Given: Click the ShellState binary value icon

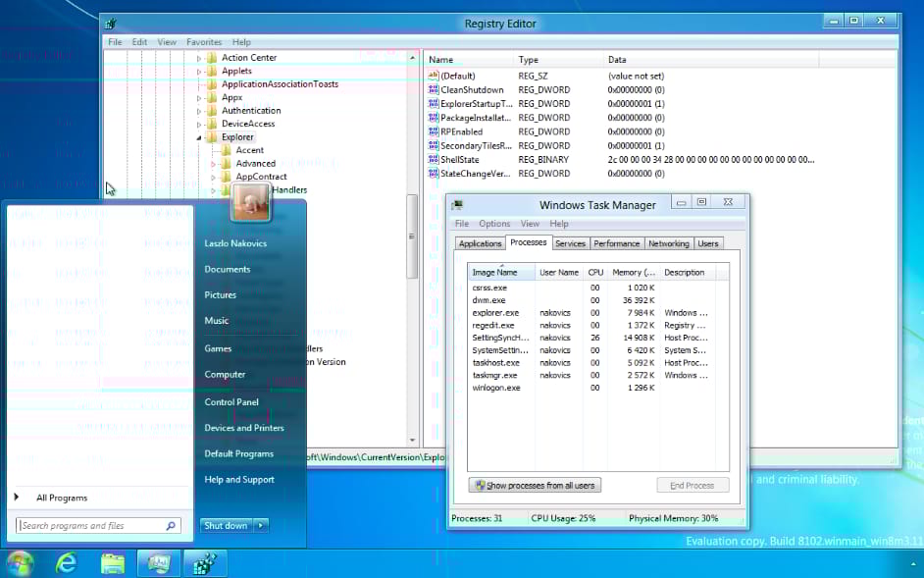Looking at the screenshot, I should tap(434, 159).
